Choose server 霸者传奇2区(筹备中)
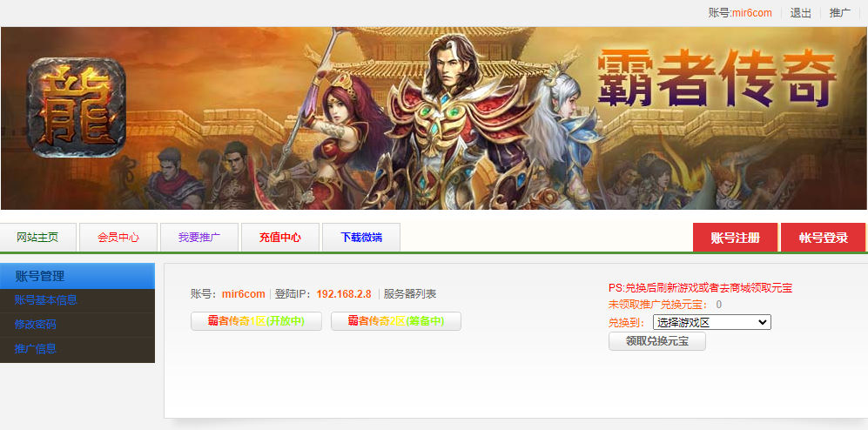868x430 pixels. click(396, 321)
